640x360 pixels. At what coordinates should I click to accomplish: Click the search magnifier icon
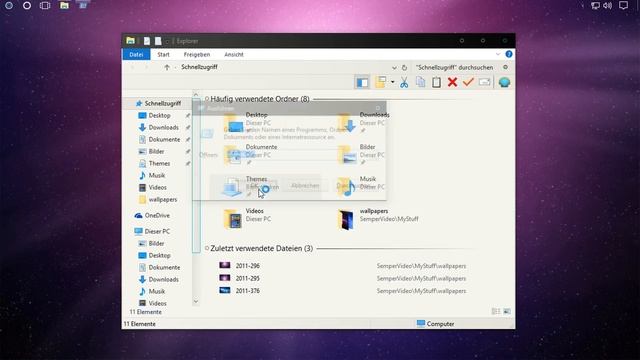click(505, 67)
